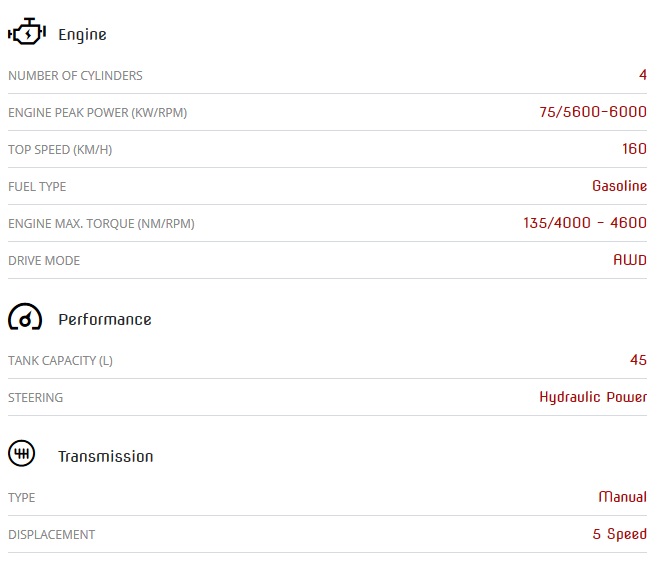Select the Hydraulic Power steering value
The width and height of the screenshot is (660, 562).
click(x=593, y=397)
